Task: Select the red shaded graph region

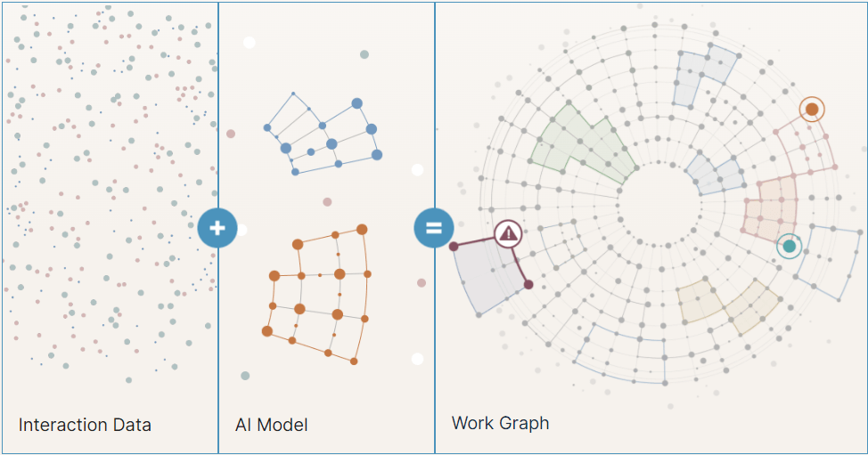Action: 771,207
